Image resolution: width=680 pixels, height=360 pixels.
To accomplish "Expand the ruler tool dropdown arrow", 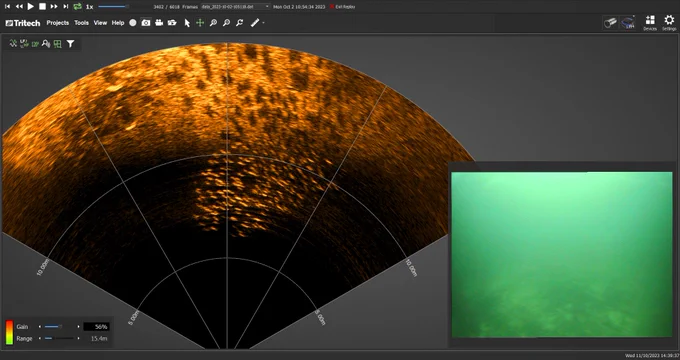I will tap(263, 23).
